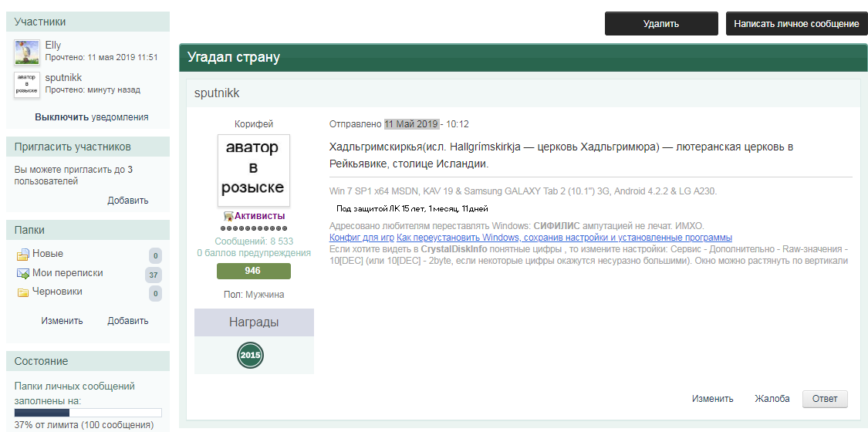Click the Папки panel header
This screenshot has width=868, height=432.
coord(88,230)
